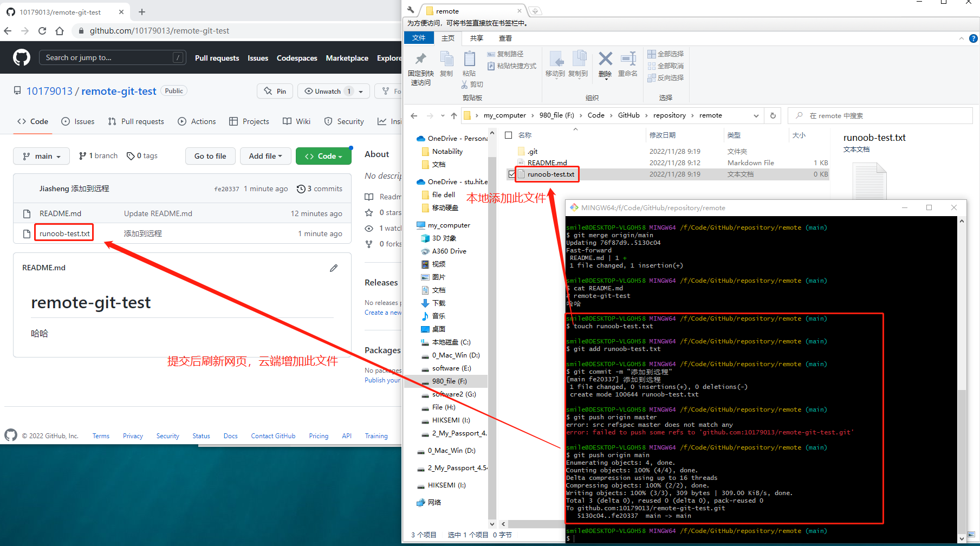Go up one folder in Explorer
Screen dimensions: 980x546
[454, 115]
